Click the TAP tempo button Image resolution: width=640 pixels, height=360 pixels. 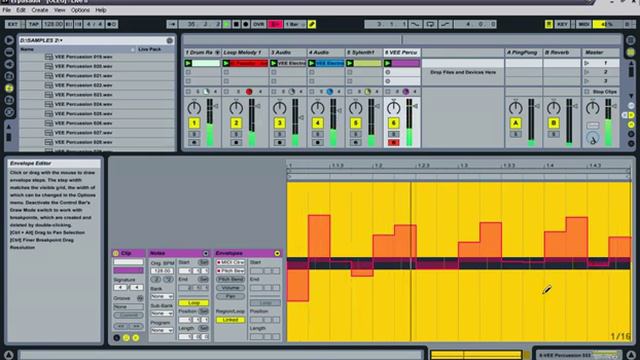34,24
